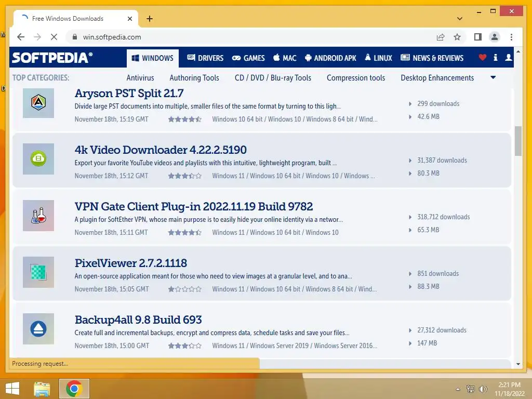Open File Explorer from the taskbar
This screenshot has height=399, width=532.
click(x=42, y=389)
